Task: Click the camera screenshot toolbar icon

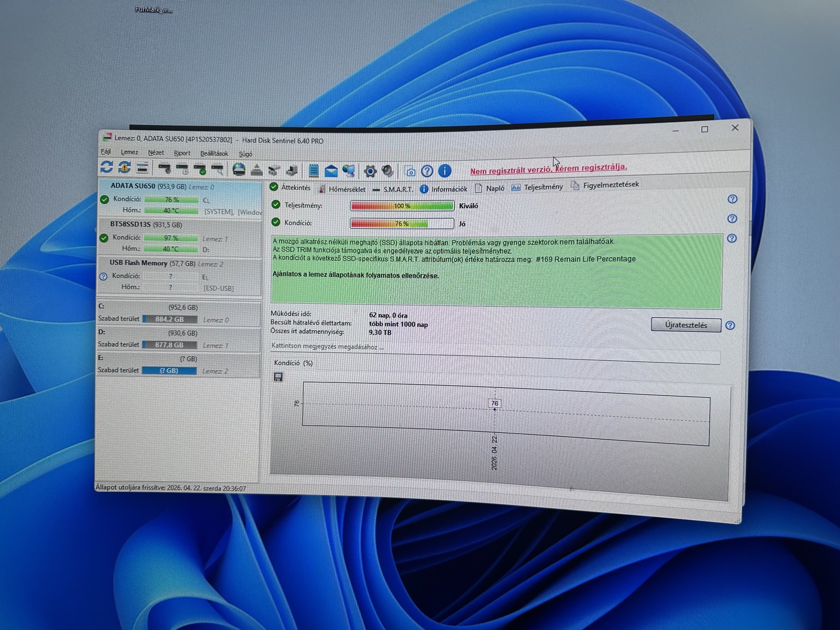Action: [410, 171]
